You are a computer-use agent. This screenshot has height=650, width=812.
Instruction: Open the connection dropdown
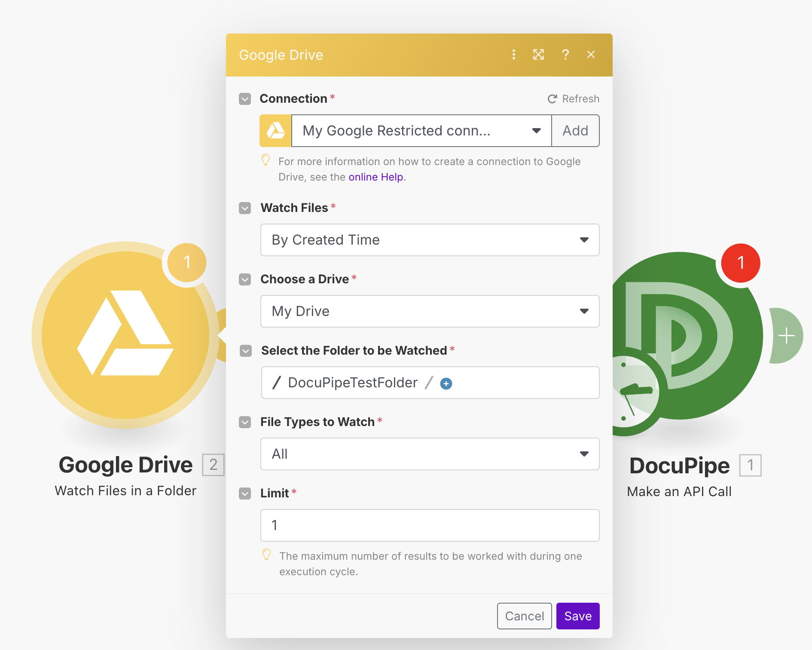point(421,131)
